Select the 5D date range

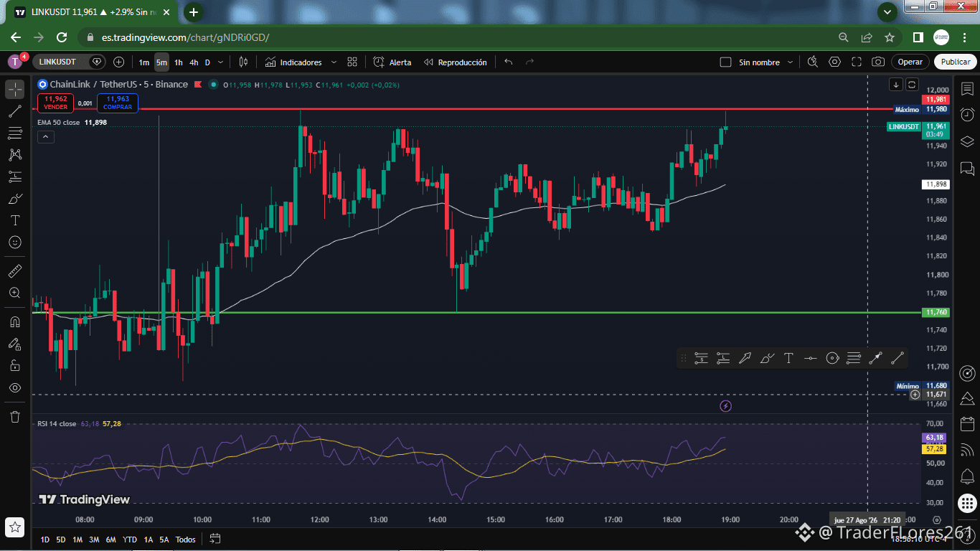coord(61,540)
